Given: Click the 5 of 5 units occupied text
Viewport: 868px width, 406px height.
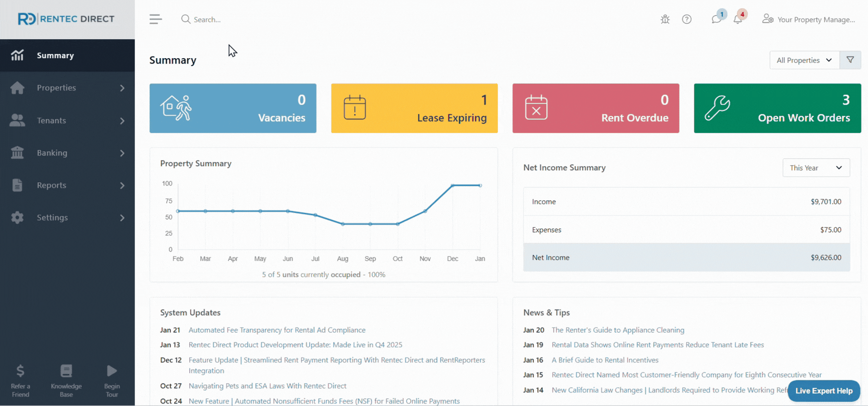Looking at the screenshot, I should click(324, 275).
